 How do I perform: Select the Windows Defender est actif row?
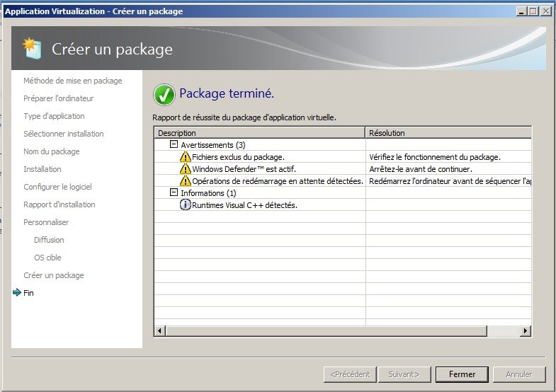(x=244, y=169)
